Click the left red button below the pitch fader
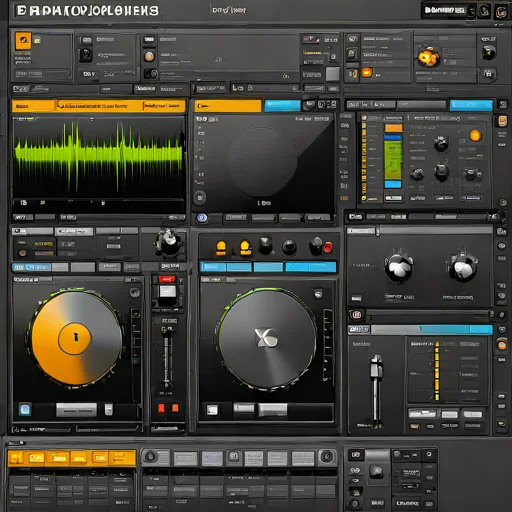This screenshot has width=512, height=512. pyautogui.click(x=161, y=408)
